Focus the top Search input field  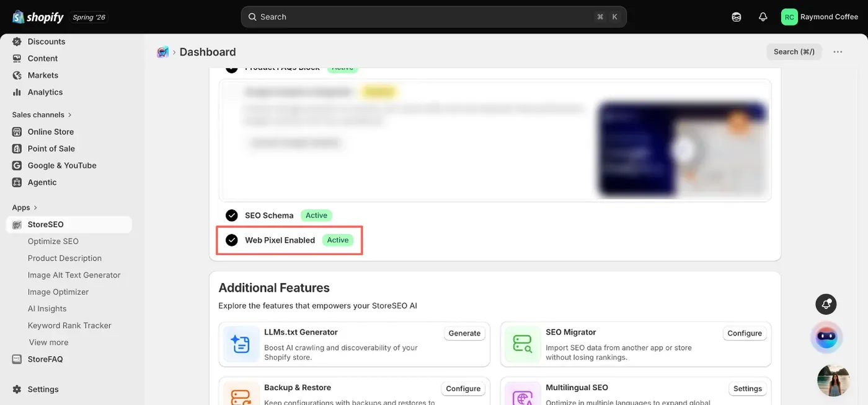pos(434,17)
